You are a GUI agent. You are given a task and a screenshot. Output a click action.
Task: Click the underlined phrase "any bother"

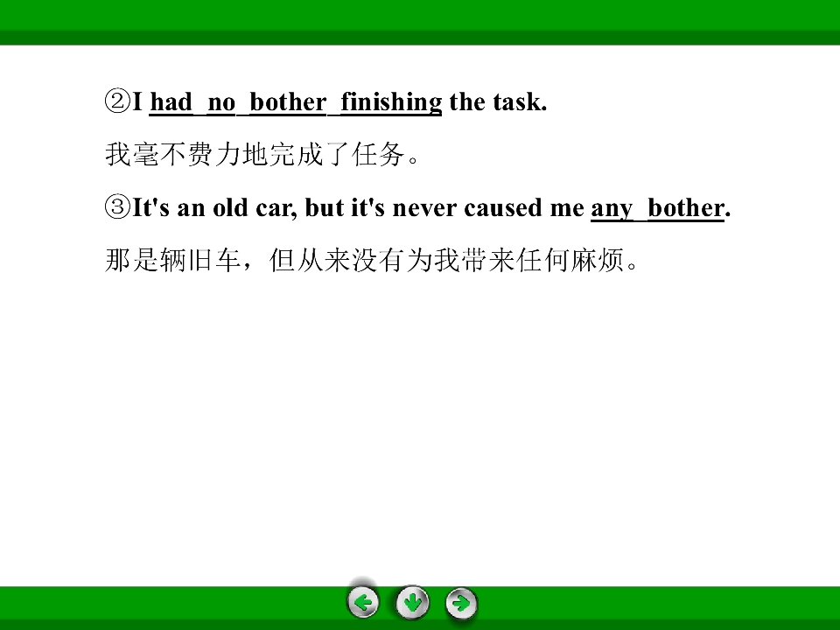pyautogui.click(x=657, y=208)
